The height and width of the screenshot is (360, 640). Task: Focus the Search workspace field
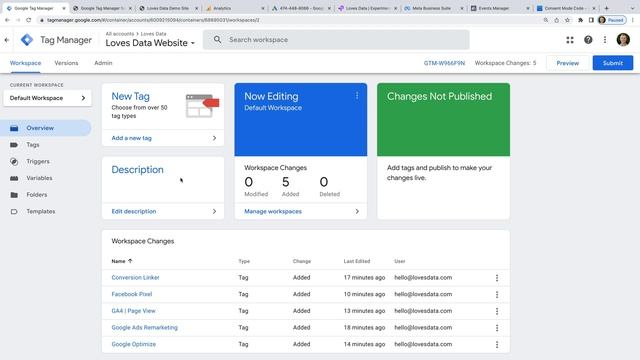(x=336, y=40)
